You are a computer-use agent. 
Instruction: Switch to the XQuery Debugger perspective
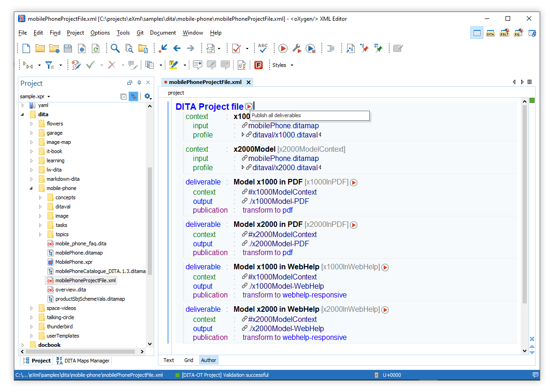click(x=518, y=33)
